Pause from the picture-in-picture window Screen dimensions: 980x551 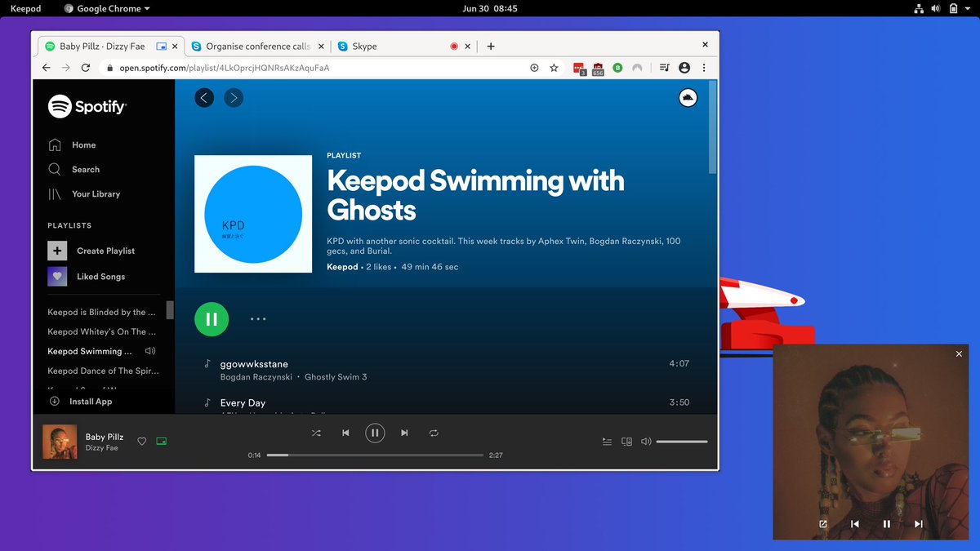click(x=887, y=524)
